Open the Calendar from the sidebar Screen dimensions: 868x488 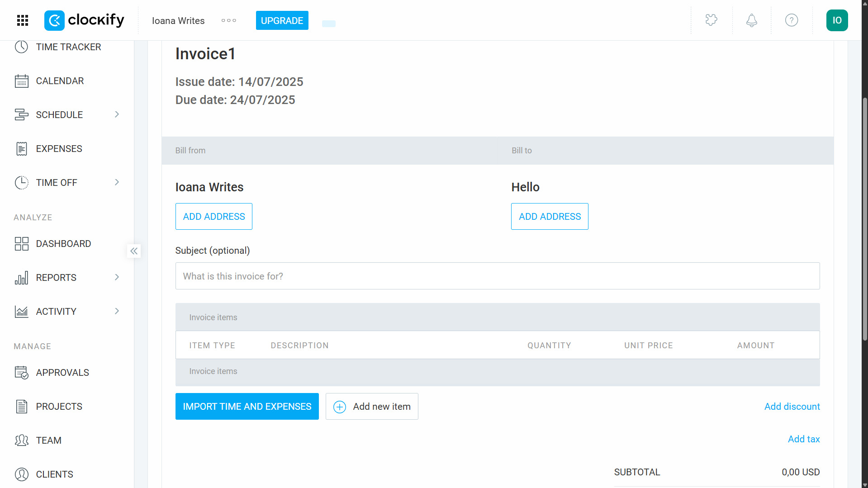coord(60,81)
